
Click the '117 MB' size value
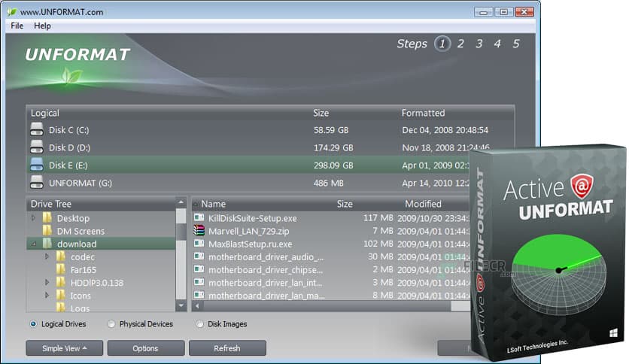click(378, 218)
